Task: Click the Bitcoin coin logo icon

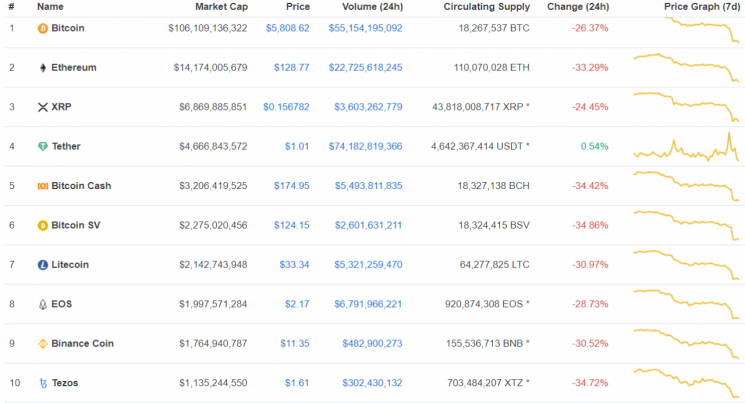Action: pyautogui.click(x=43, y=29)
